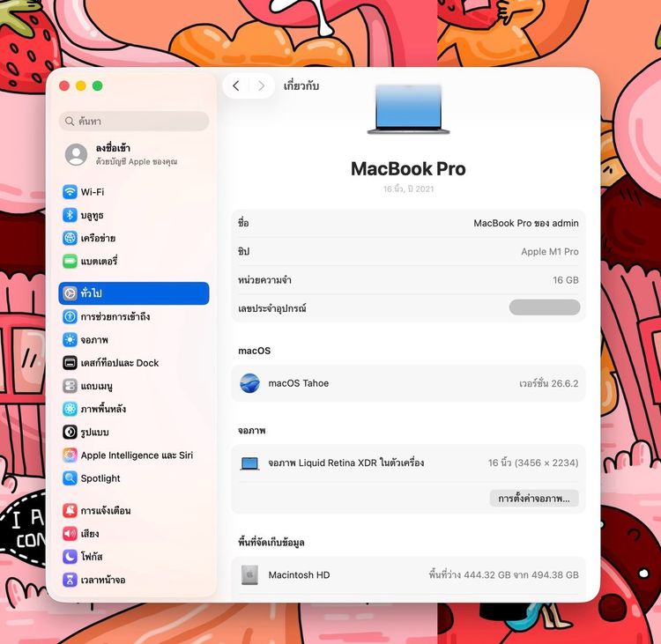The width and height of the screenshot is (661, 644).
Task: Open Screen Time (เวลาหน้าจอ) hourglass icon
Action: pyautogui.click(x=70, y=580)
